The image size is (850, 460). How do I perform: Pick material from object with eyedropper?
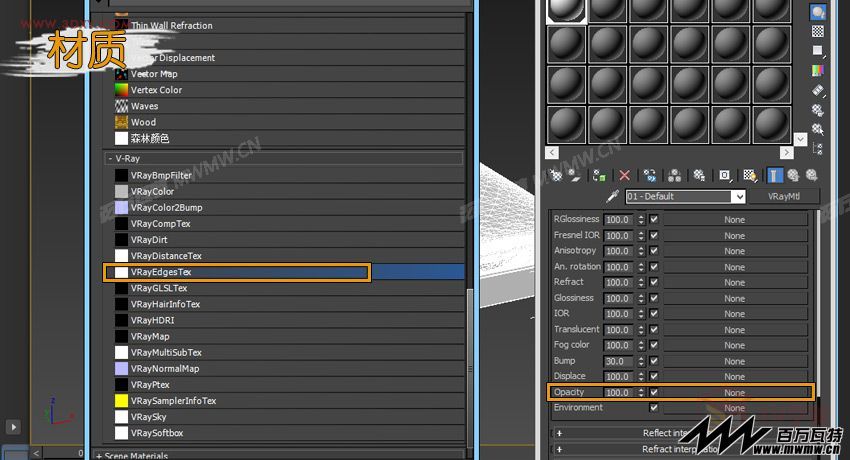(x=613, y=196)
